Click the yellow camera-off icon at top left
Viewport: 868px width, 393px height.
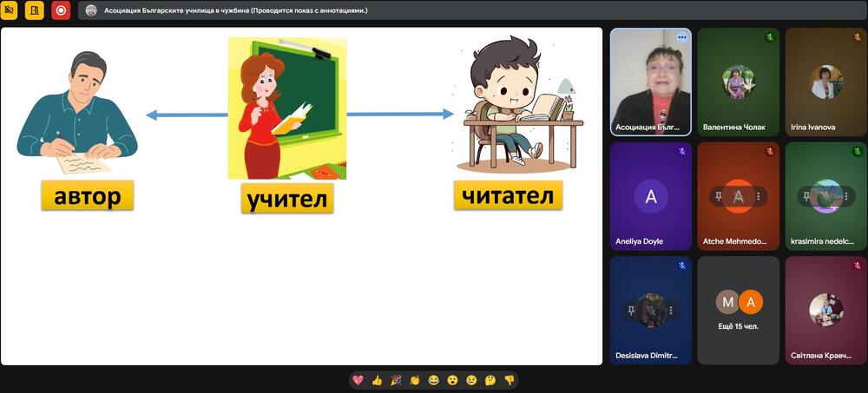pyautogui.click(x=10, y=10)
